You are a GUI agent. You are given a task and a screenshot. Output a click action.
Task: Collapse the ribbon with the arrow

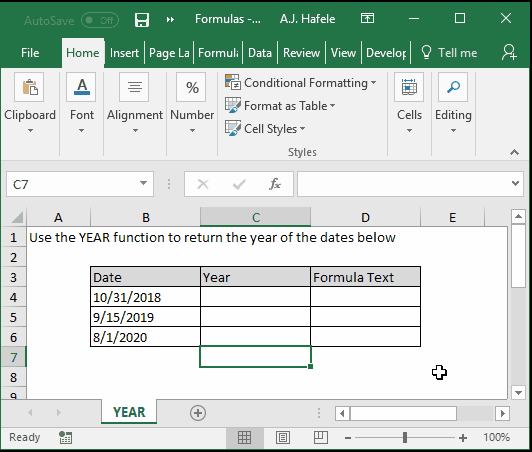(x=514, y=152)
